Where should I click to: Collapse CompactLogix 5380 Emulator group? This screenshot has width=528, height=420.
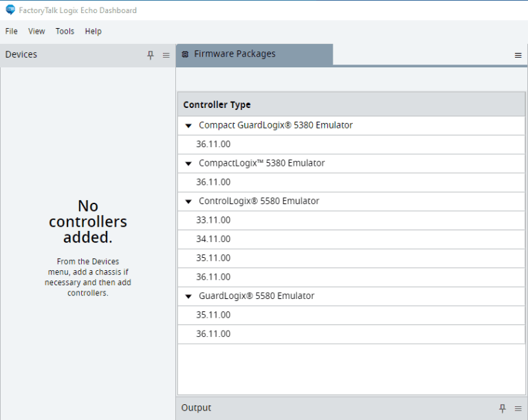(x=188, y=164)
